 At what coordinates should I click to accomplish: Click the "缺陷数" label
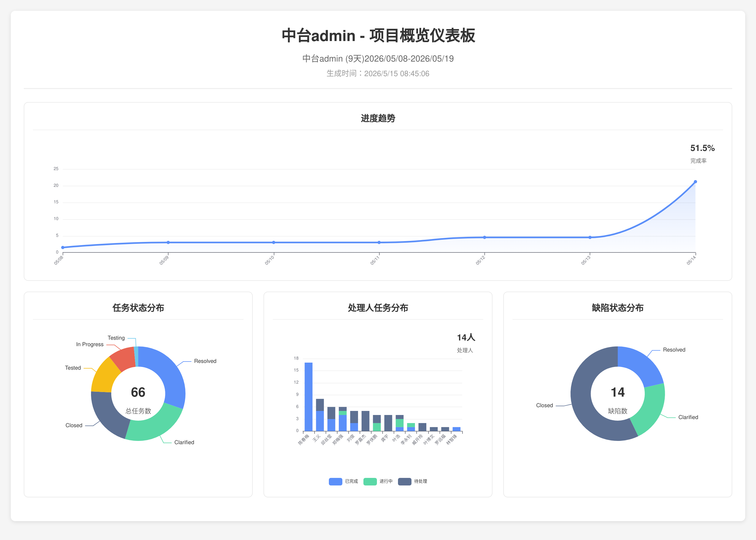tap(617, 411)
